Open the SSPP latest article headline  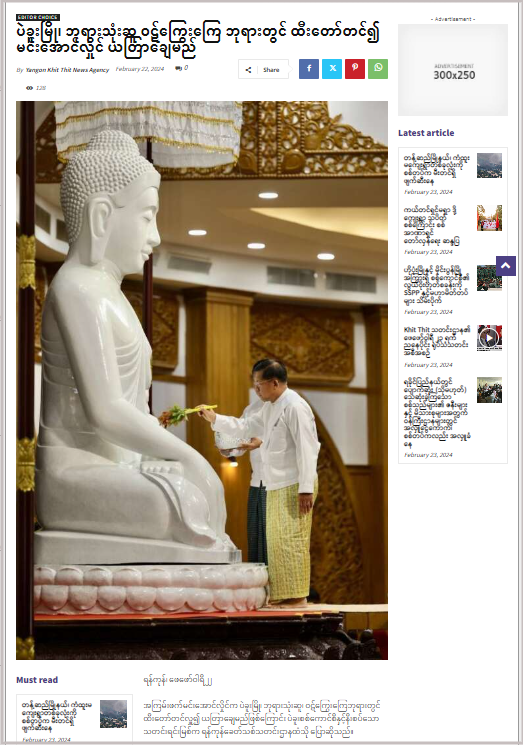437,285
